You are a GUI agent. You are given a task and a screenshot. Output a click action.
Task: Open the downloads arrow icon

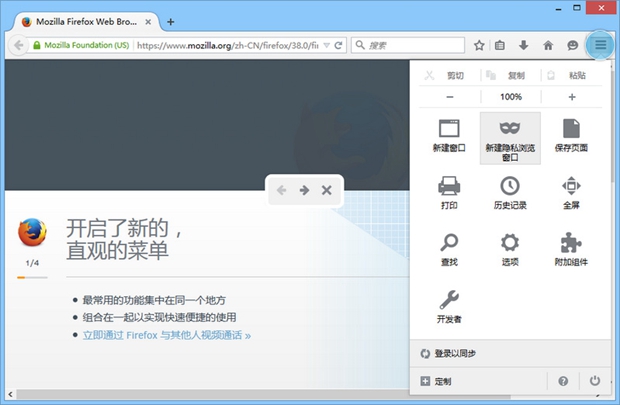[524, 45]
